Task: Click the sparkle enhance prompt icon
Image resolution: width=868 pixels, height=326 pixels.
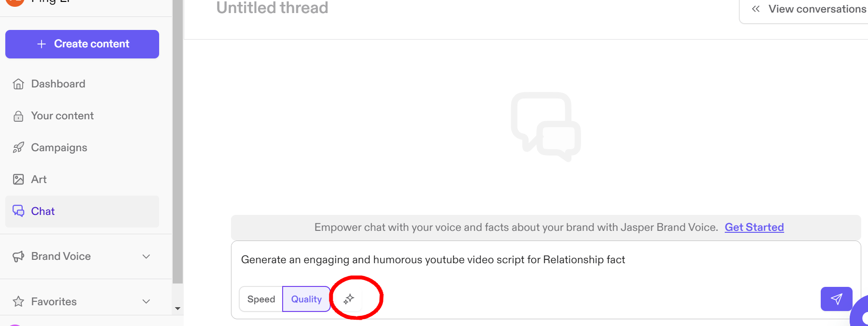Action: 349,299
